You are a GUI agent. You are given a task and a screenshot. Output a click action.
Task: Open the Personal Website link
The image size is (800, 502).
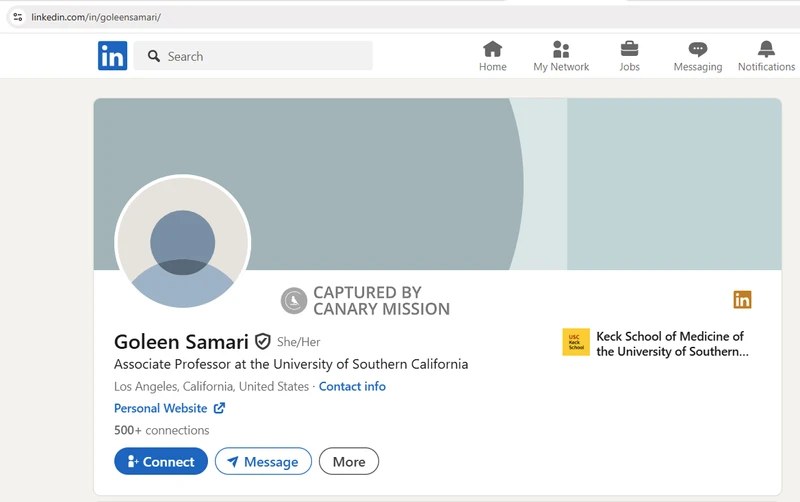click(161, 408)
